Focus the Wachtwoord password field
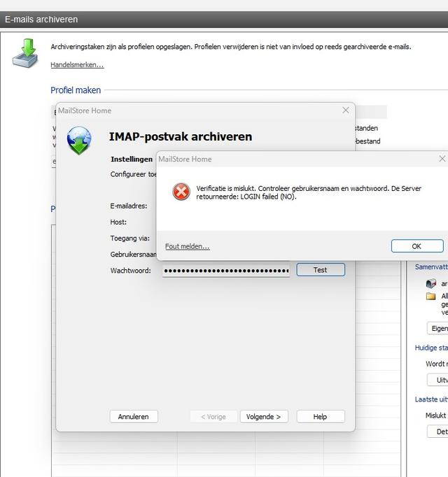Image resolution: width=448 pixels, height=477 pixels. coord(225,271)
